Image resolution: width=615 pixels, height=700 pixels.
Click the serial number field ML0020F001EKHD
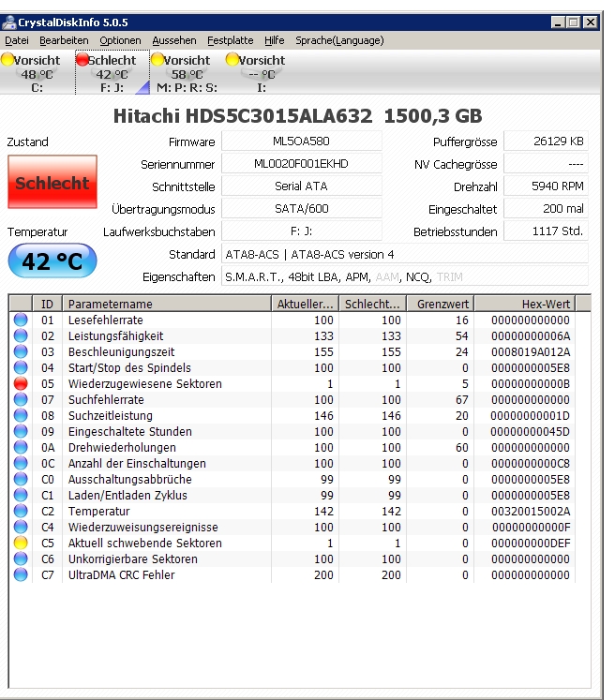pyautogui.click(x=302, y=163)
